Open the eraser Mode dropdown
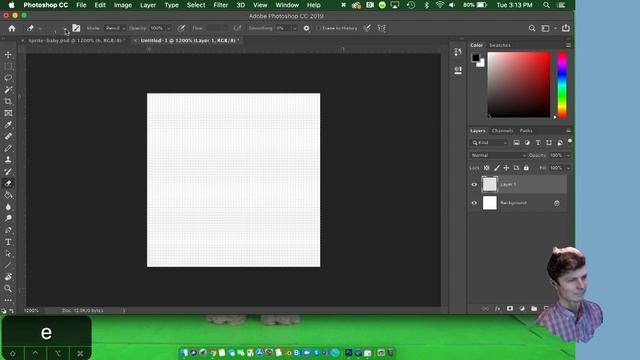The height and width of the screenshot is (360, 640). (x=115, y=28)
